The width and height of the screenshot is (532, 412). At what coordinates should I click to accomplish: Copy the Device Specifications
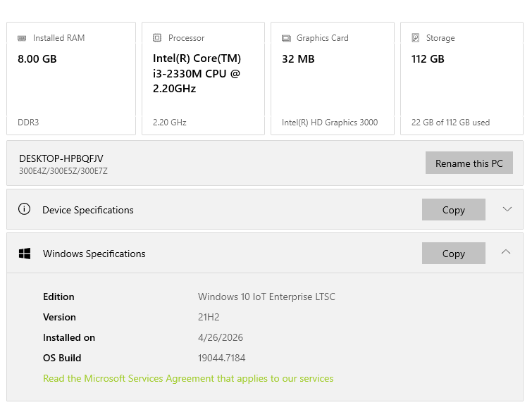(453, 210)
